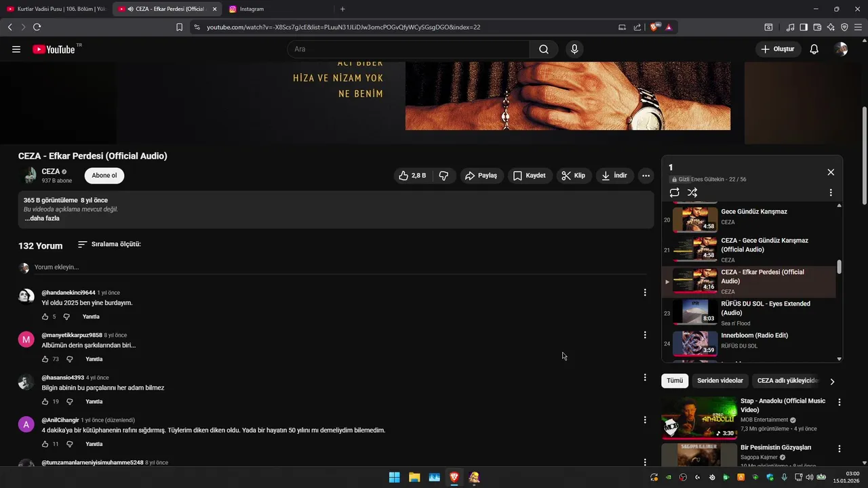Like the video (2,8 B)
The width and height of the screenshot is (868, 488).
click(x=412, y=176)
